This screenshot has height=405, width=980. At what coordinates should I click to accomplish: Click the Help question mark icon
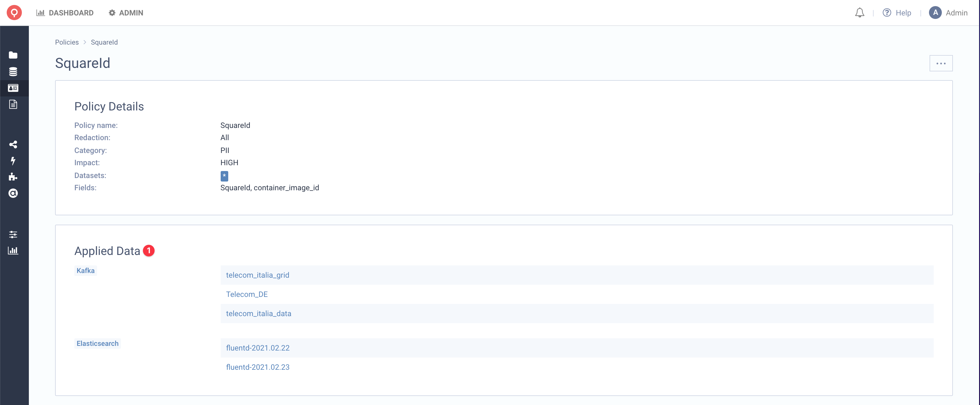point(886,13)
